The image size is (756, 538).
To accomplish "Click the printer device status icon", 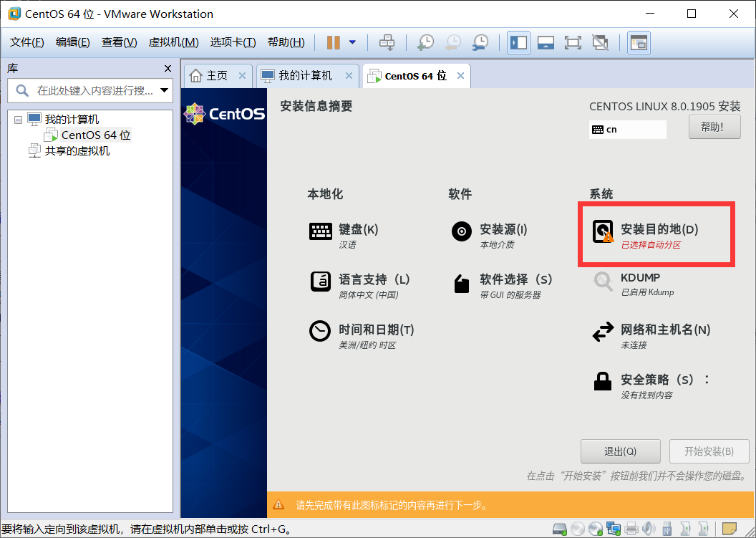I will 631,529.
